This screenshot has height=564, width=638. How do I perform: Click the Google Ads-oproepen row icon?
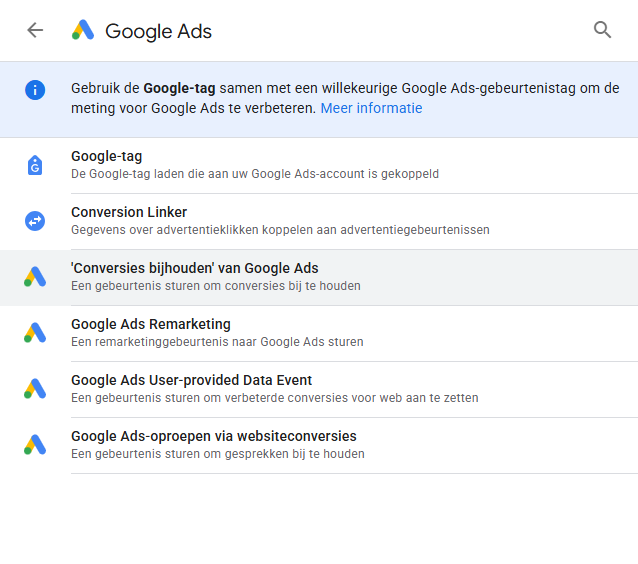(35, 445)
